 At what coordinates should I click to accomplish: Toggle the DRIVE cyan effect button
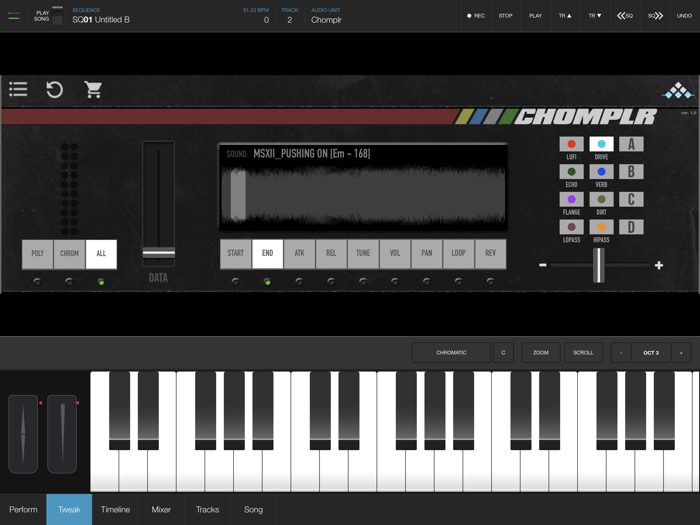601,144
